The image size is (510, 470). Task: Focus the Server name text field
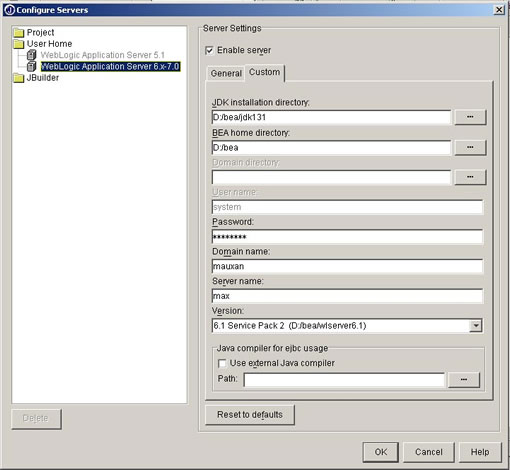tap(347, 296)
